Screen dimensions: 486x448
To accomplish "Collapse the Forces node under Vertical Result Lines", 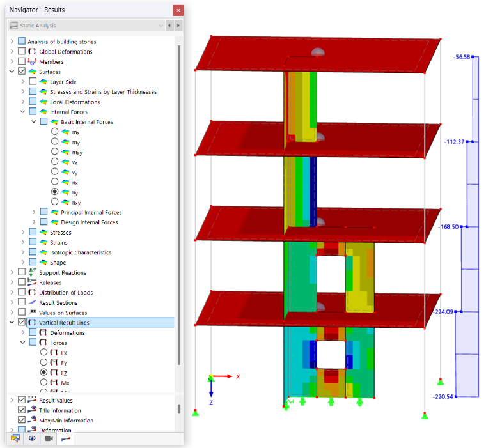I will click(x=23, y=343).
